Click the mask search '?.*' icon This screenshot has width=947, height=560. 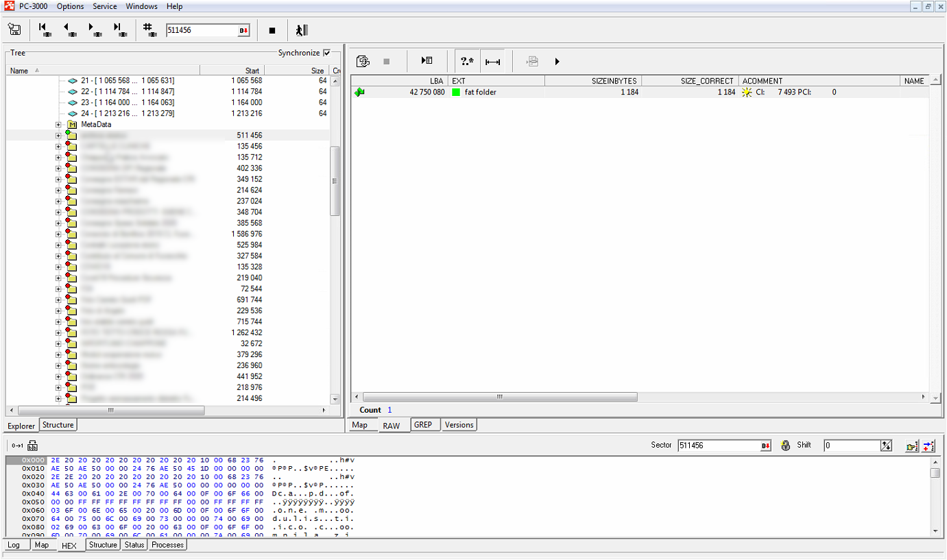click(467, 62)
